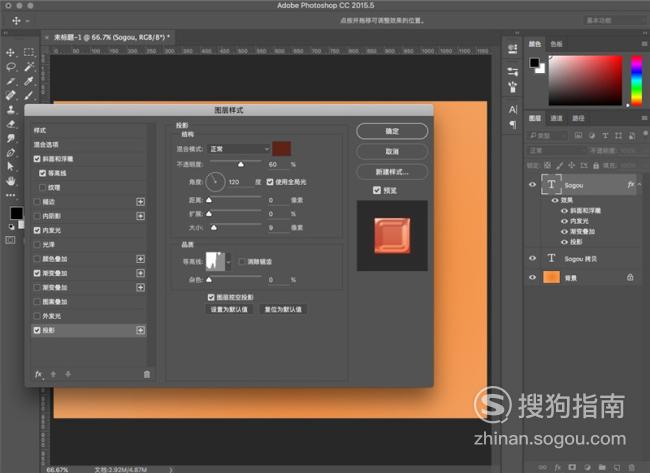The width and height of the screenshot is (650, 473).
Task: Select the Magic Wand tool
Action: 29,66
